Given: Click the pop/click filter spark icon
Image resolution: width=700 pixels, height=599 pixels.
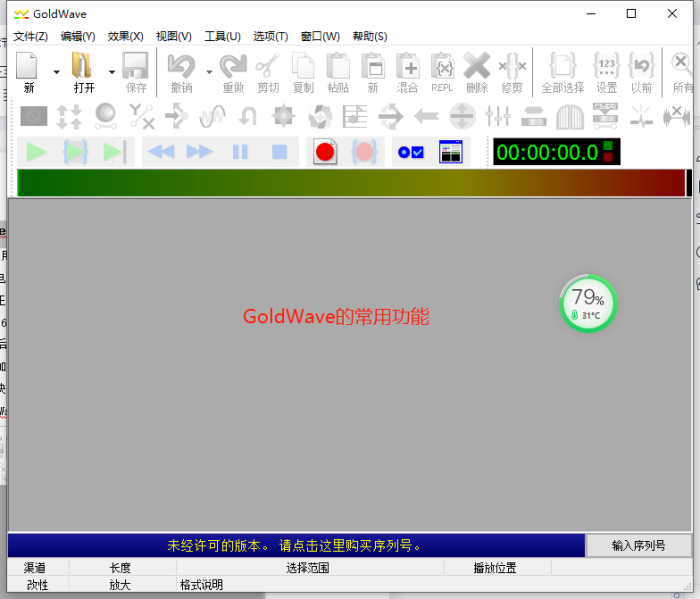Looking at the screenshot, I should click(641, 116).
